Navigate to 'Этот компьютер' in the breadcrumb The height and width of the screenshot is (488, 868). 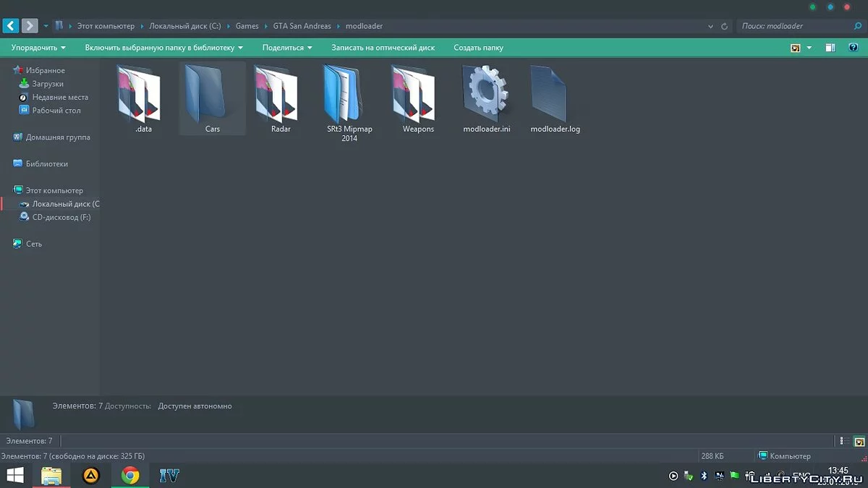[106, 26]
